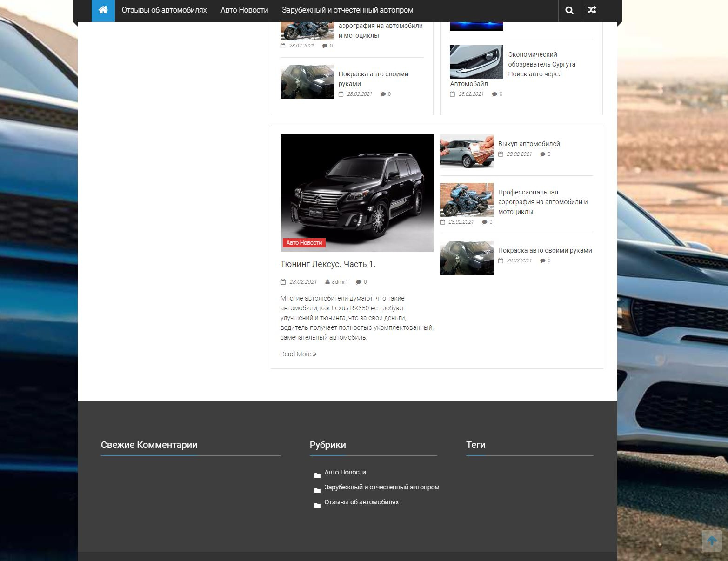Open Покраска авто своими руками in lower list
This screenshot has width=728, height=561.
545,250
